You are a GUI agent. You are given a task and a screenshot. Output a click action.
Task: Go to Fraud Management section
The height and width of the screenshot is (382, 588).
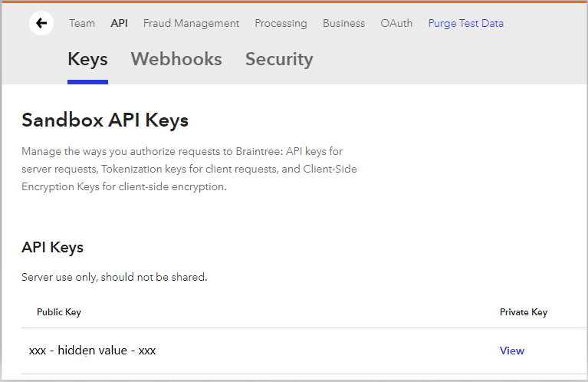click(x=191, y=23)
